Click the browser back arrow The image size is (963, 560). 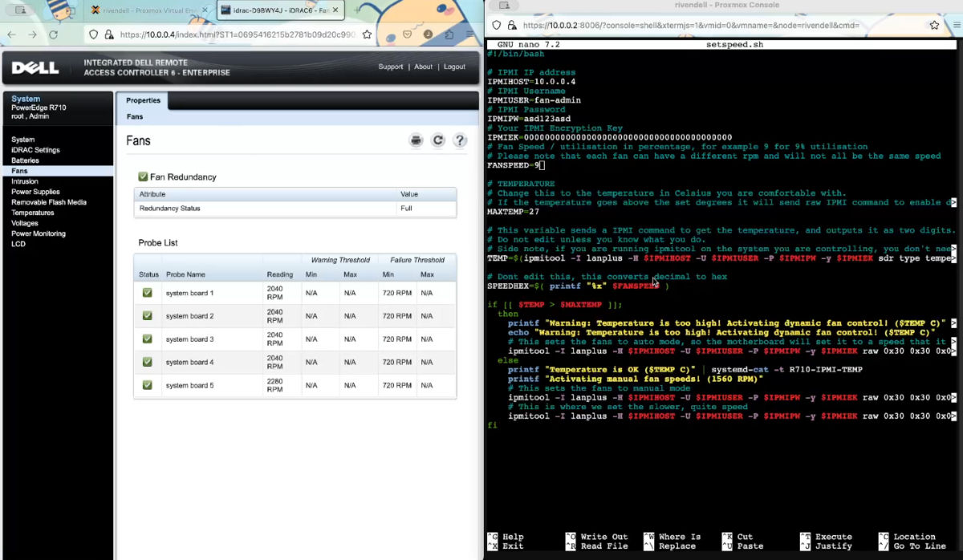click(x=11, y=35)
